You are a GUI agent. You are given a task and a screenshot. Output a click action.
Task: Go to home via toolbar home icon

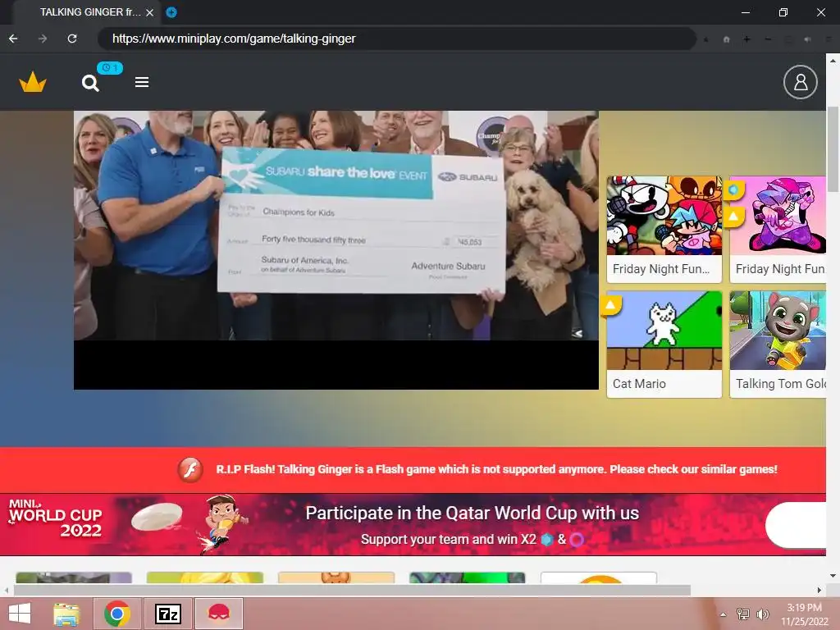click(727, 39)
